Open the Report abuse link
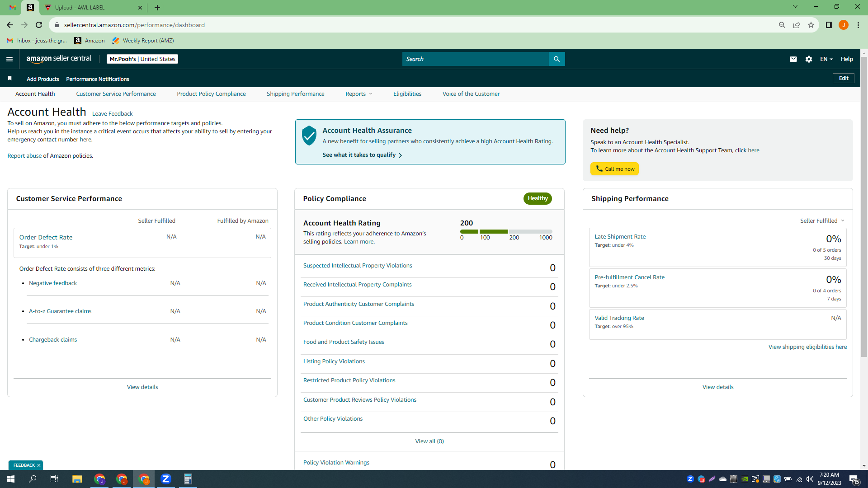The image size is (868, 488). pos(24,156)
